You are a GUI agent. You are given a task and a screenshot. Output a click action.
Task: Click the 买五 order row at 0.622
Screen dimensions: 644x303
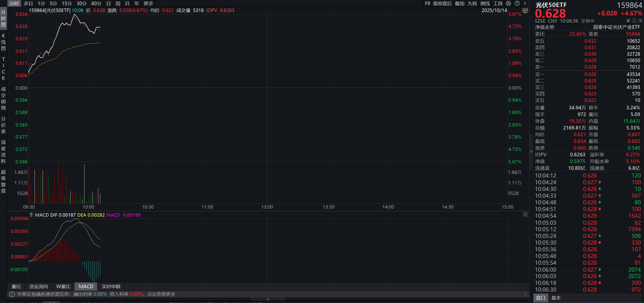click(x=588, y=100)
